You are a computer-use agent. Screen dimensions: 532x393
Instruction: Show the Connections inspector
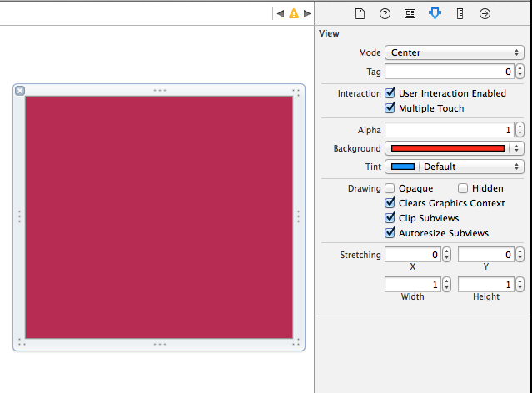(485, 13)
